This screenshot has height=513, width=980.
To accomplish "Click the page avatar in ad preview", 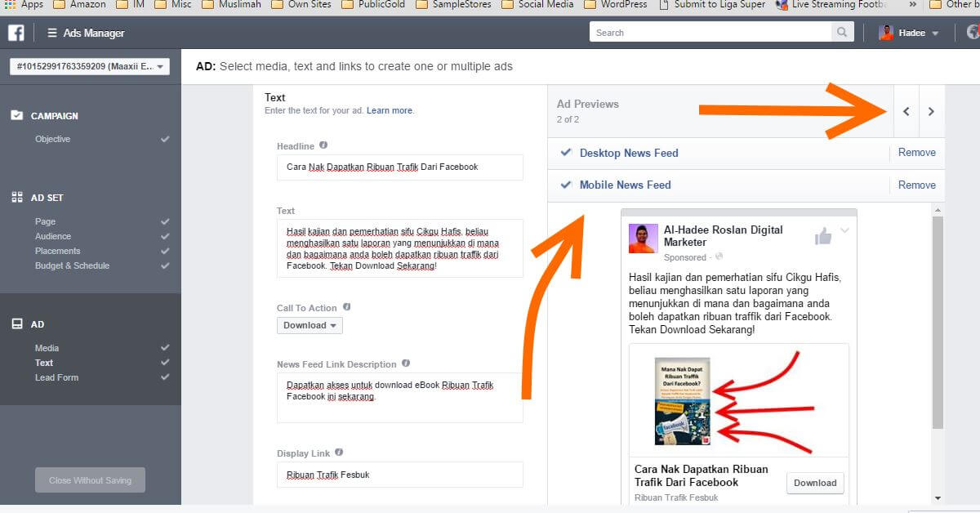I will point(643,239).
